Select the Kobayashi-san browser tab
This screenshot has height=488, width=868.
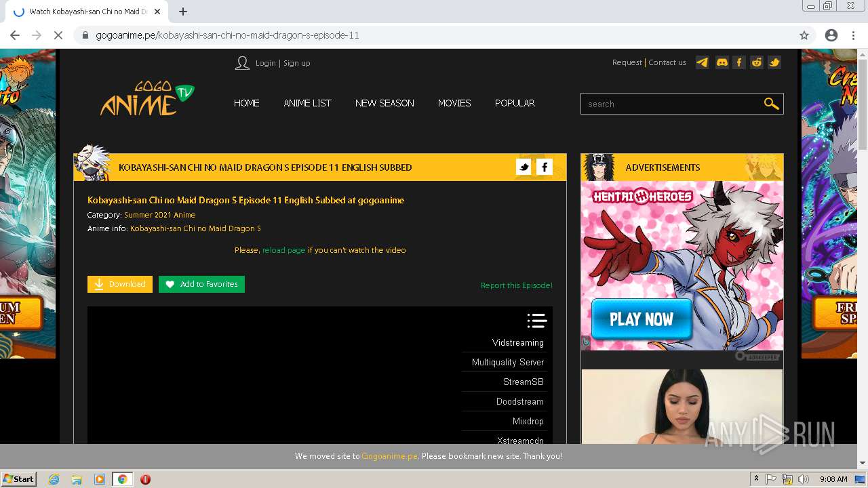click(88, 12)
